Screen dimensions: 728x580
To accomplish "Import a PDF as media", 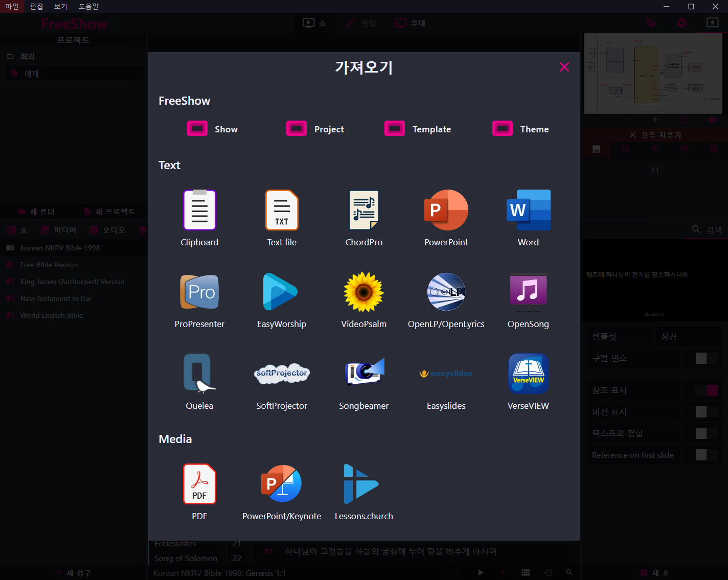I will [199, 492].
